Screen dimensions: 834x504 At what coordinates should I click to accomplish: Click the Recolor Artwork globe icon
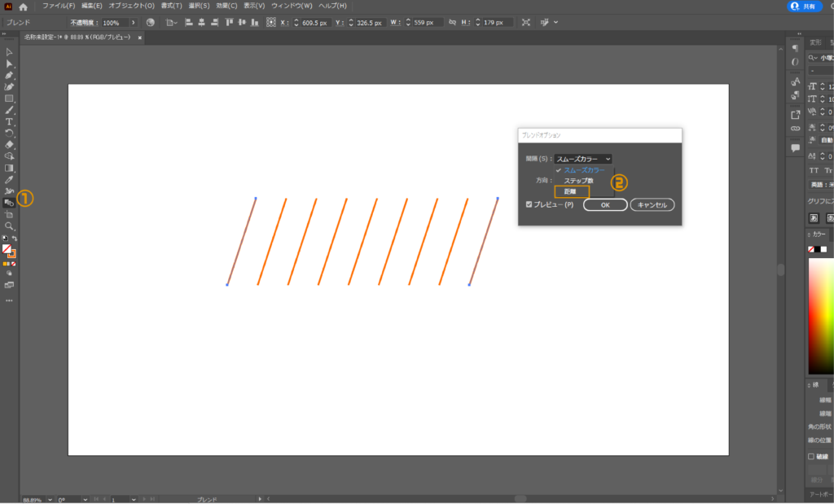[151, 22]
